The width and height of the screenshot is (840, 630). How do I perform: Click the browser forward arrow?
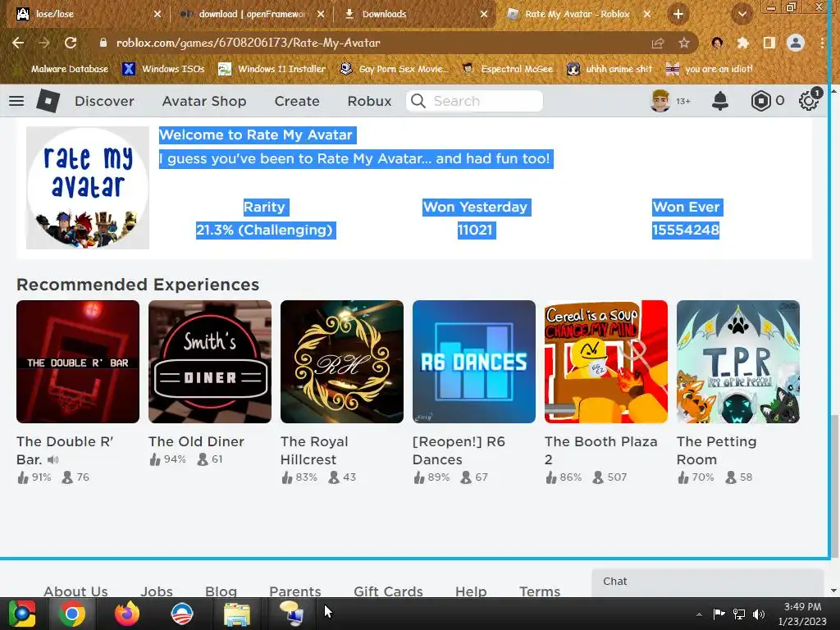point(44,43)
